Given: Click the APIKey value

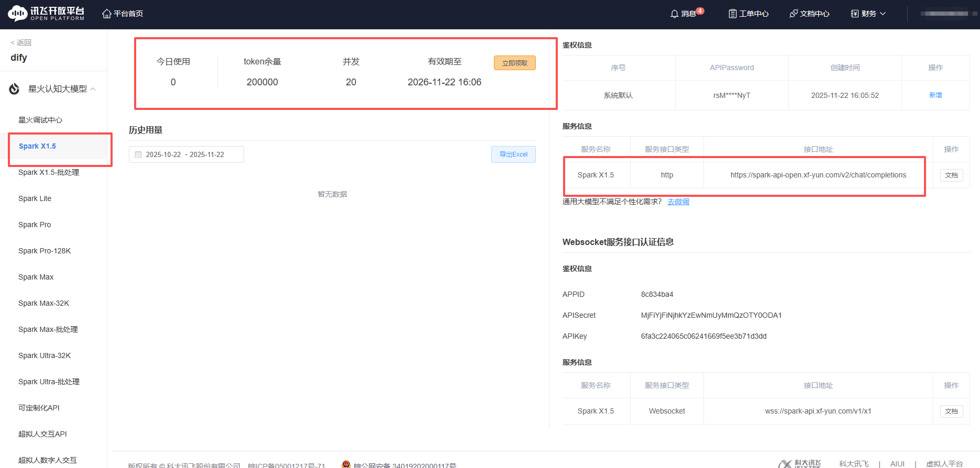Looking at the screenshot, I should [x=703, y=336].
